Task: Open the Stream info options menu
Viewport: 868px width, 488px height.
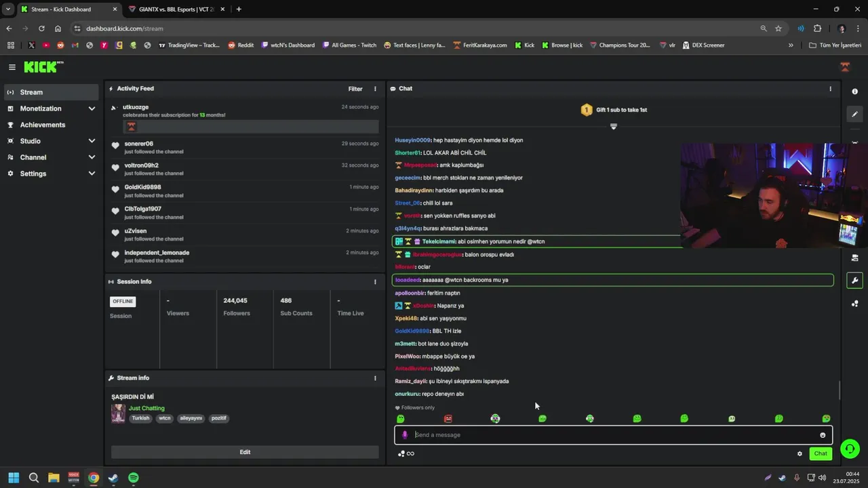Action: [x=375, y=378]
